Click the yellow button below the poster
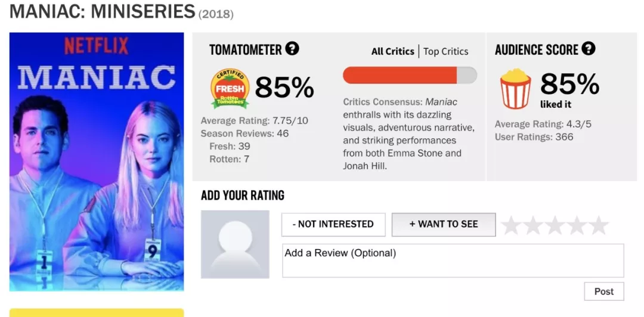 tap(97, 313)
